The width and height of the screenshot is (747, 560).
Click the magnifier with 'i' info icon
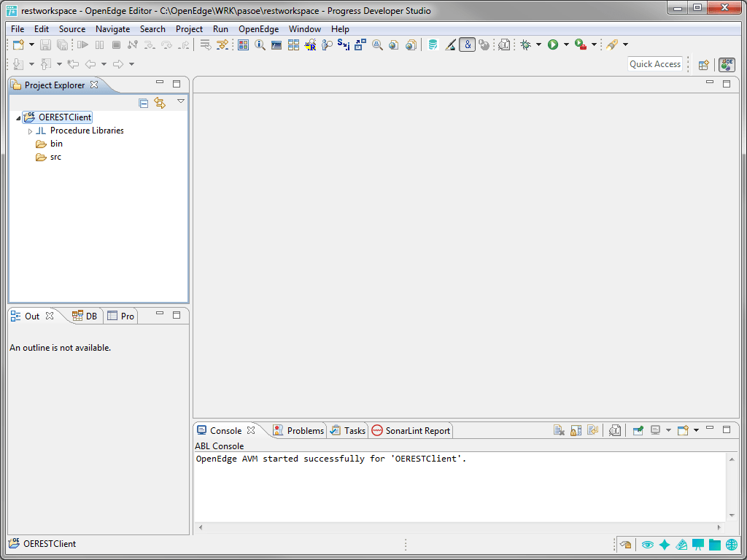tap(260, 44)
